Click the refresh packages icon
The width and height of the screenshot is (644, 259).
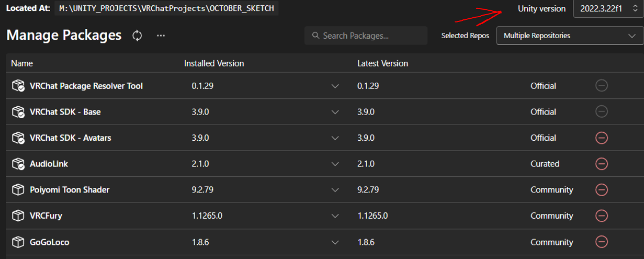(137, 35)
